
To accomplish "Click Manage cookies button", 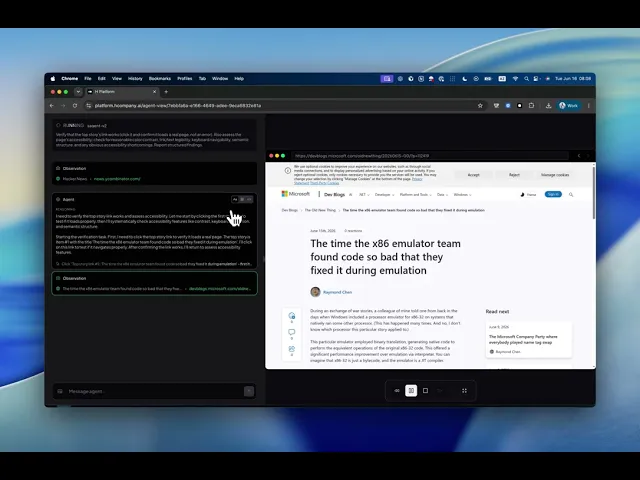I will (555, 175).
